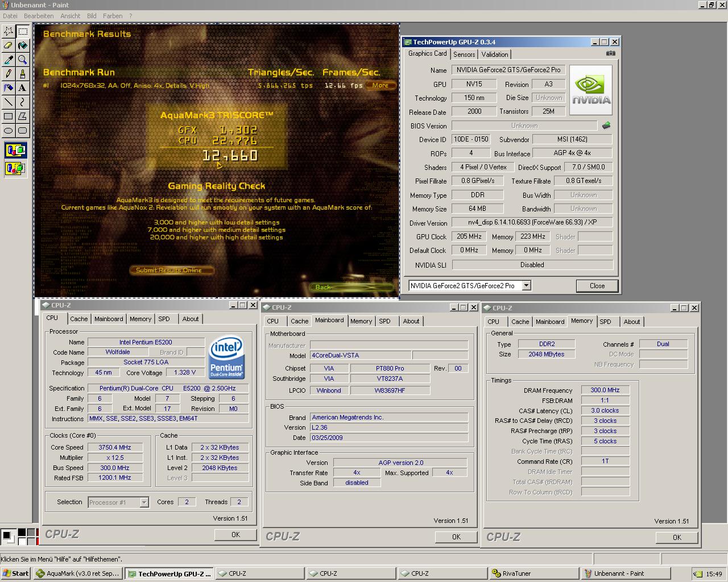
Task: Select the Airbrush tool in Paint
Action: coord(9,88)
